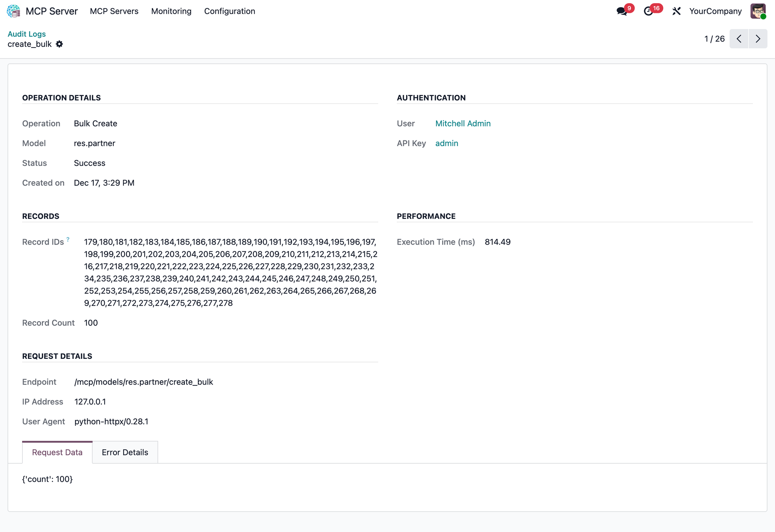Image resolution: width=775 pixels, height=532 pixels.
Task: Open the admin API Key record
Action: 446,143
